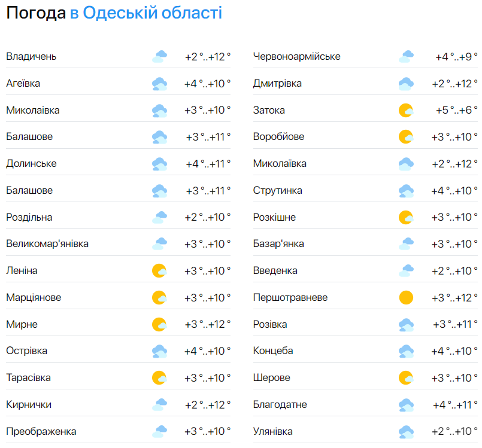Viewport: 482px width, 448px height.
Task: Click the weather icon for Шерове
Action: (x=406, y=378)
